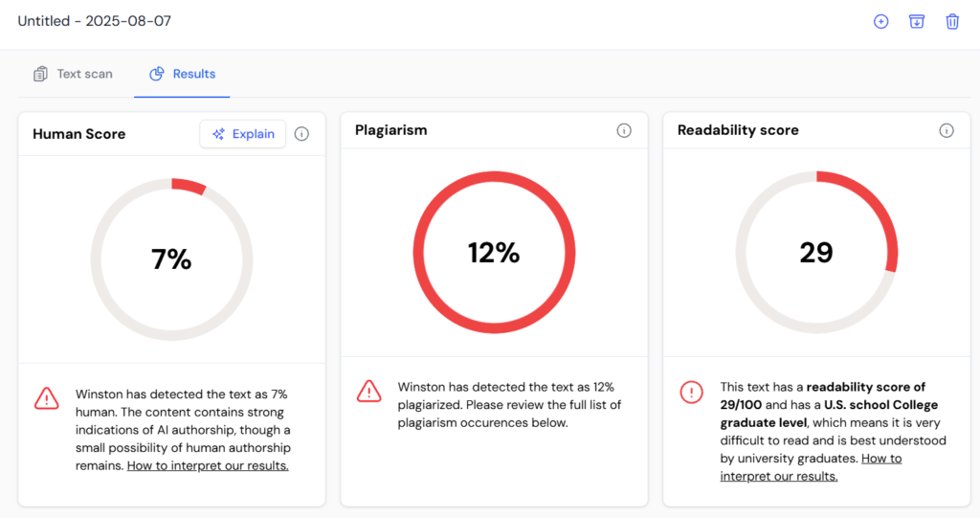Click the 12% Plagiarism ring chart
Screen dimensions: 980x518
point(494,253)
